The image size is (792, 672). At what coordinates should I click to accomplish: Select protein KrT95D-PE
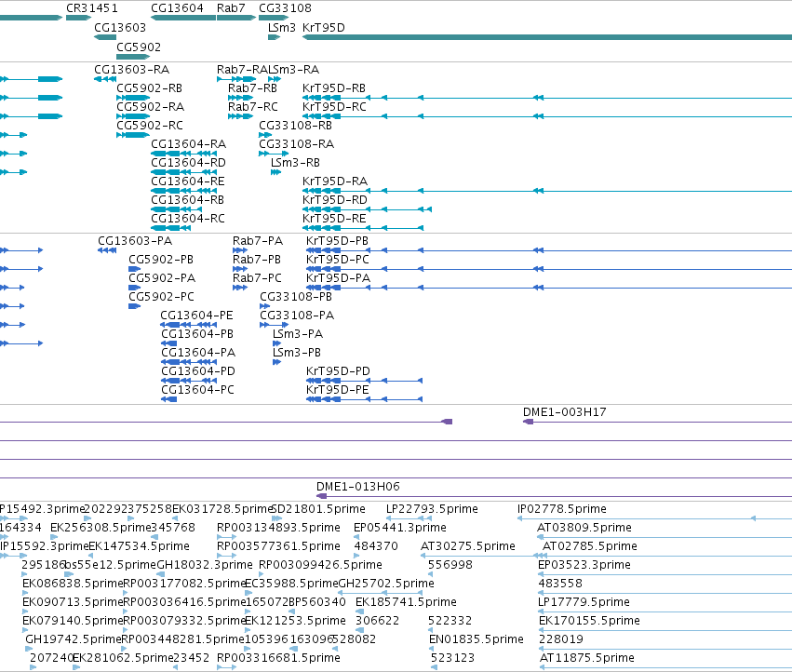(x=338, y=390)
